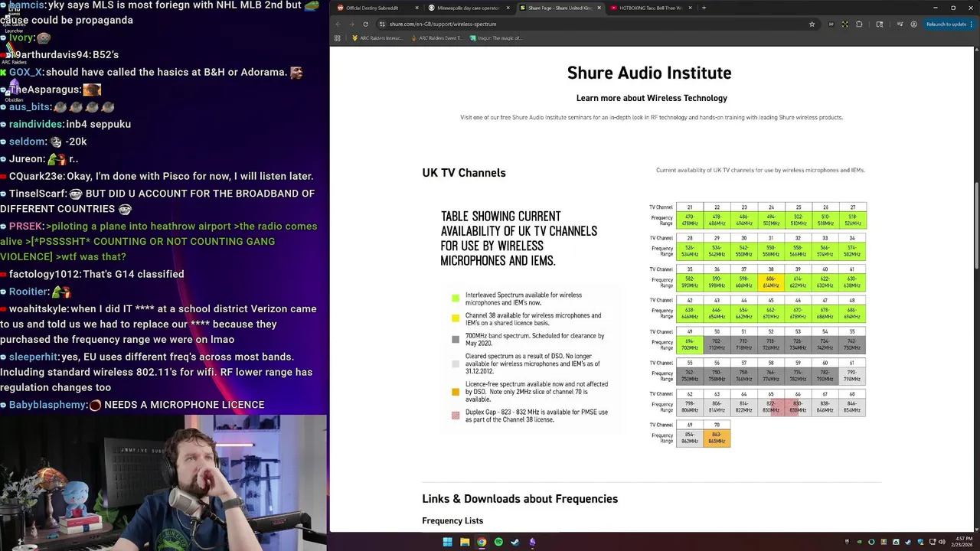Open ARC Raiders Event bookmark
The height and width of the screenshot is (551, 980).
436,37
